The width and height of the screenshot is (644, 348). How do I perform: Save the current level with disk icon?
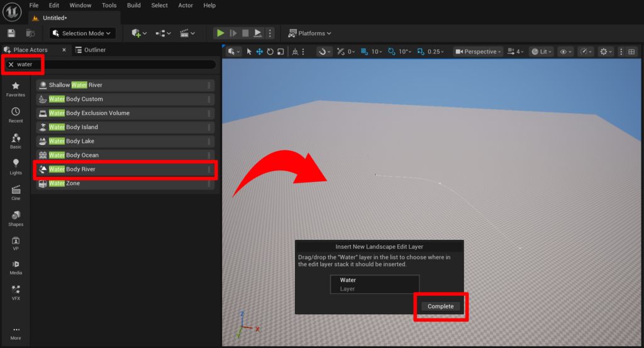11,33
